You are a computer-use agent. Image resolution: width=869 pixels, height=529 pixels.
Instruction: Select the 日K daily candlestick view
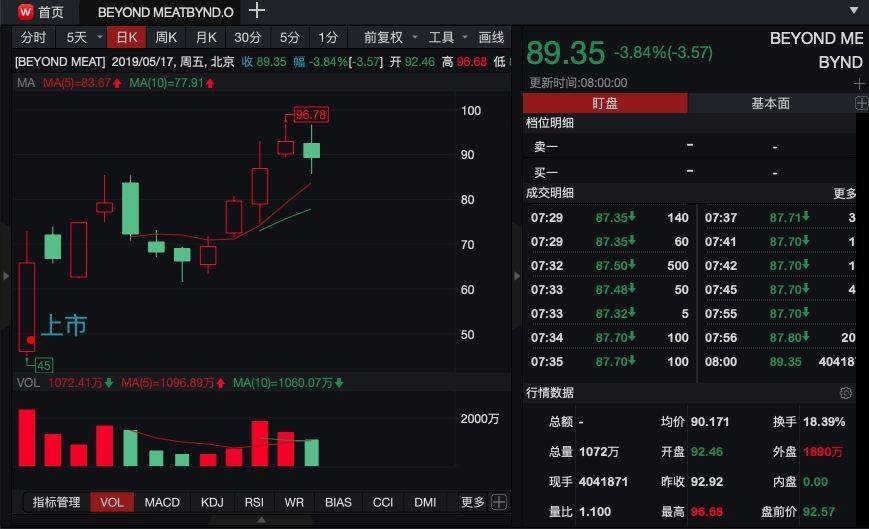tap(126, 37)
